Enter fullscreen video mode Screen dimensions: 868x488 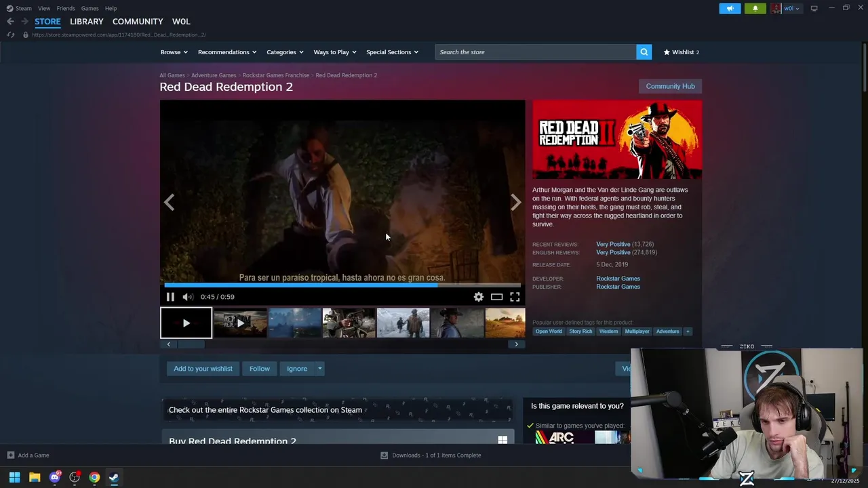coord(515,297)
